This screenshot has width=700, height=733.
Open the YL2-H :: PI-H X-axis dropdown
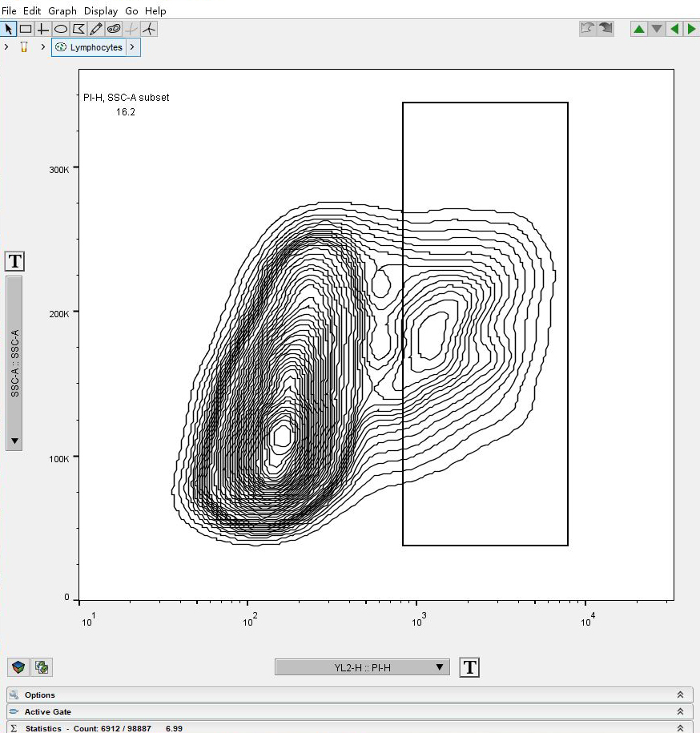(x=362, y=667)
